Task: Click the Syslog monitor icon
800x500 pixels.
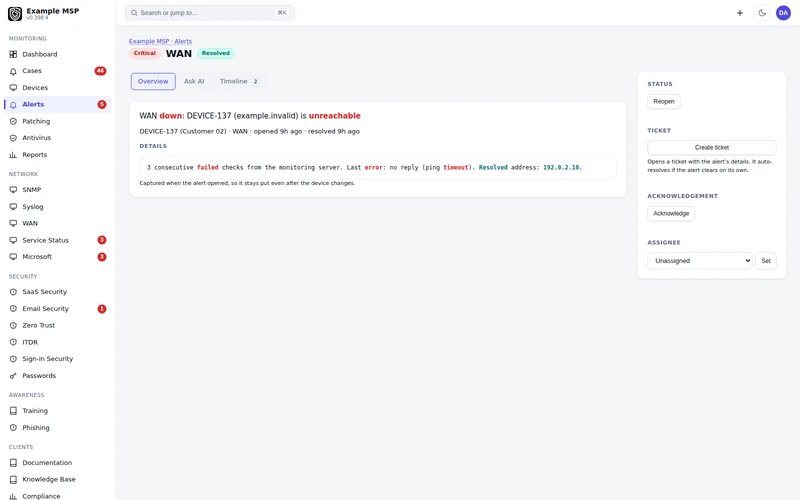Action: (13, 207)
